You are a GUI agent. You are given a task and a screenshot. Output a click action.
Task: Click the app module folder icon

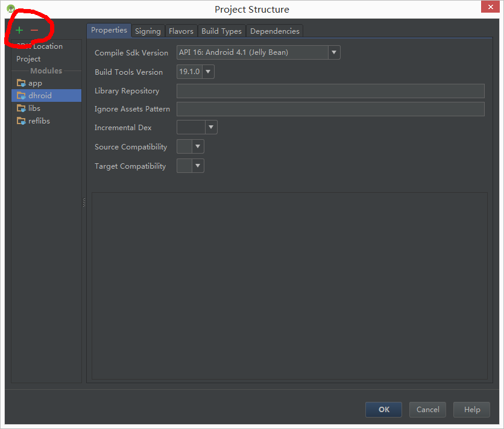21,83
